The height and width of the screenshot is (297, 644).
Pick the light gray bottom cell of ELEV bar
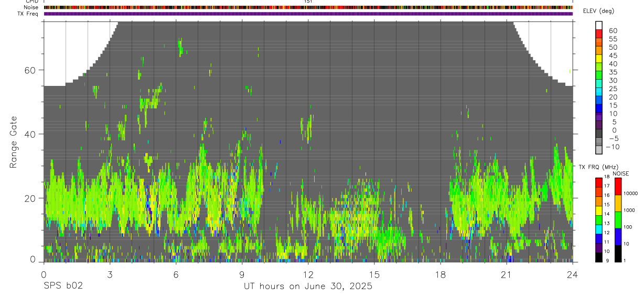pyautogui.click(x=599, y=149)
